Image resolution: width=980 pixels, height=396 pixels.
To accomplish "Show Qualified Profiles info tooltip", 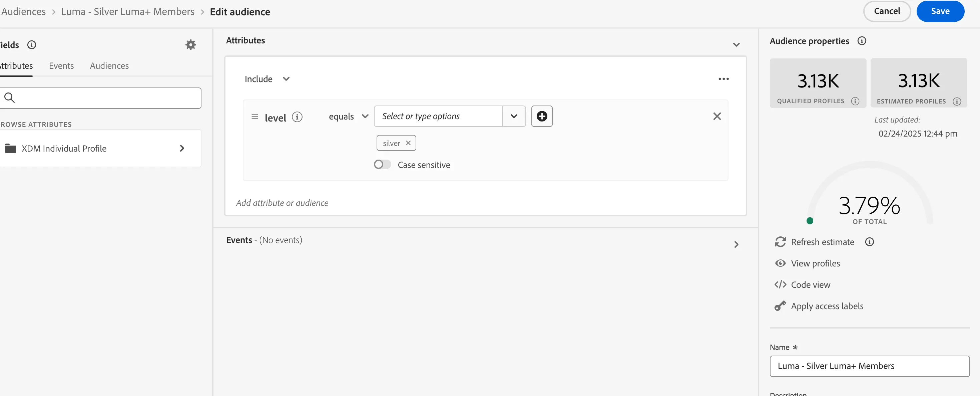I will pos(855,101).
